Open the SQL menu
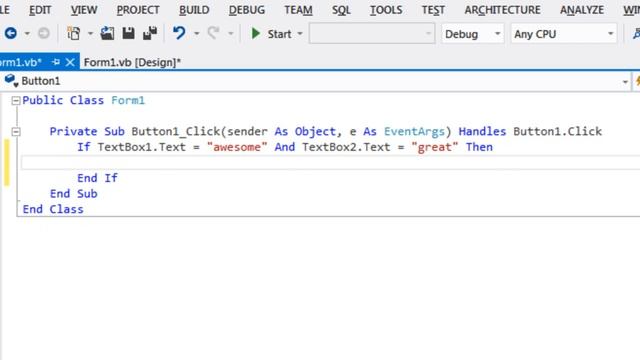Image resolution: width=640 pixels, height=360 pixels. click(341, 10)
